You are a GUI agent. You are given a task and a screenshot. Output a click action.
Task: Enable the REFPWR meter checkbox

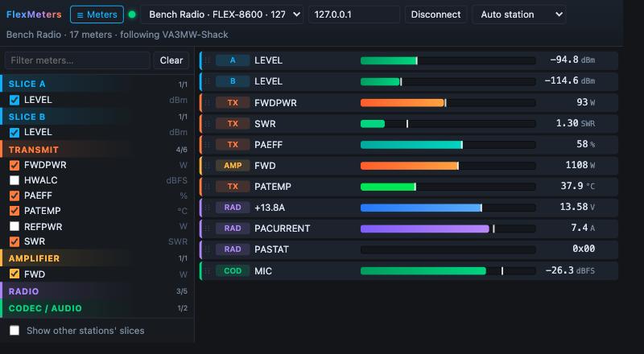tap(14, 226)
